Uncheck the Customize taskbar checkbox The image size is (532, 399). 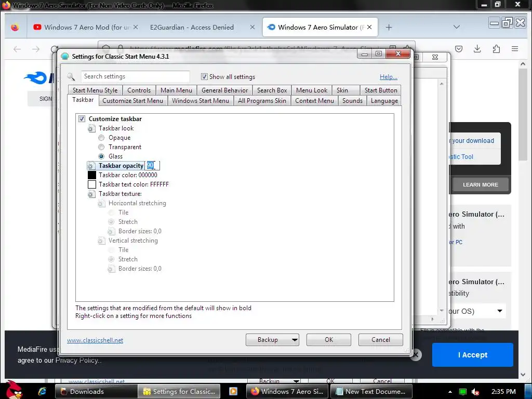(x=82, y=119)
